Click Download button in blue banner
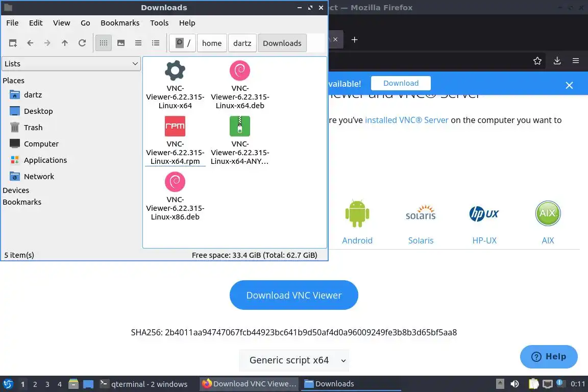Image resolution: width=588 pixels, height=392 pixels. [401, 83]
